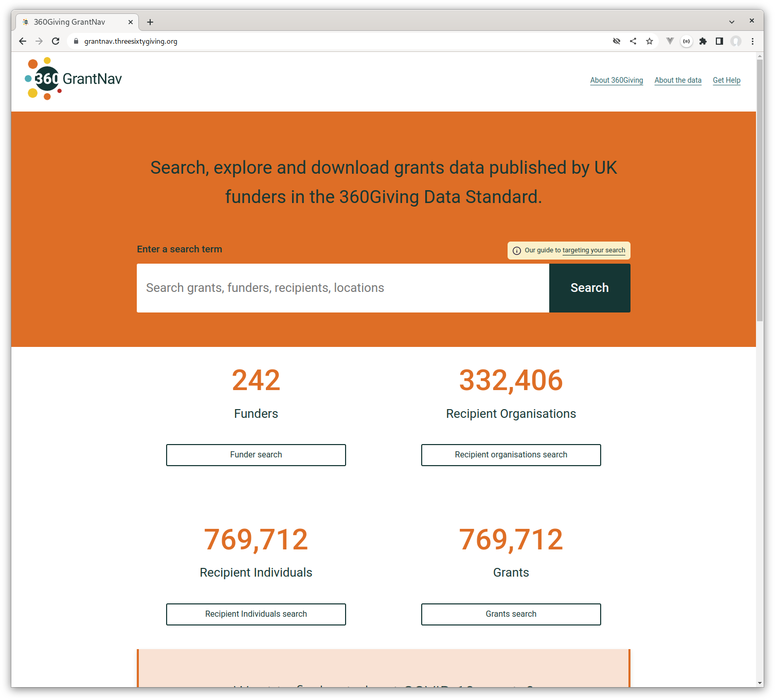Screen dimensions: 775x700
Task: Open the About the data menu item
Action: point(678,80)
